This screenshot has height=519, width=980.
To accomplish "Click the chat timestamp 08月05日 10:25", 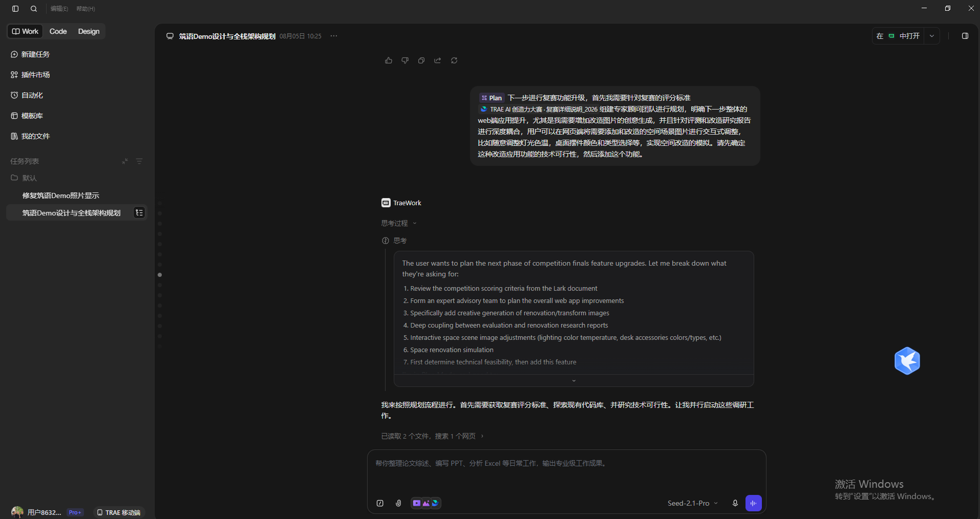I will click(x=301, y=36).
